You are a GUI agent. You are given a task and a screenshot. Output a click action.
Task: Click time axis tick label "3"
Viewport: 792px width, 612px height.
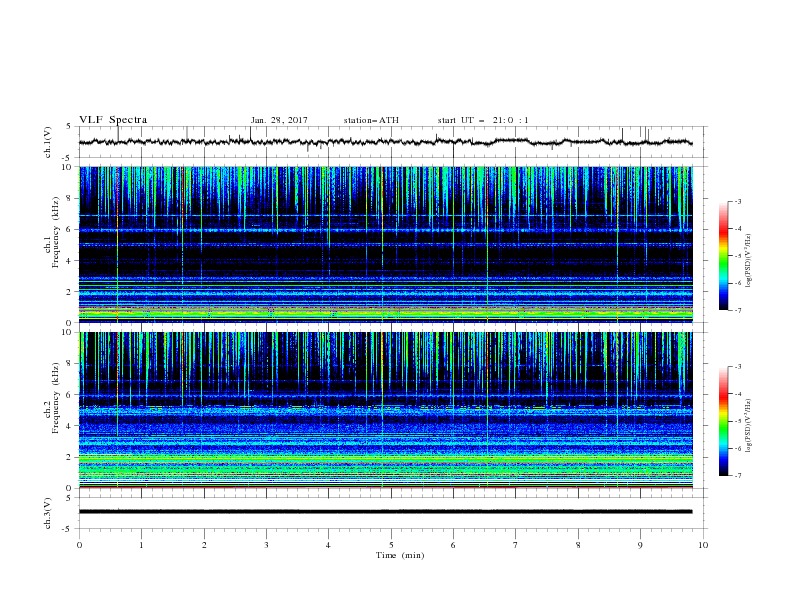pos(266,545)
